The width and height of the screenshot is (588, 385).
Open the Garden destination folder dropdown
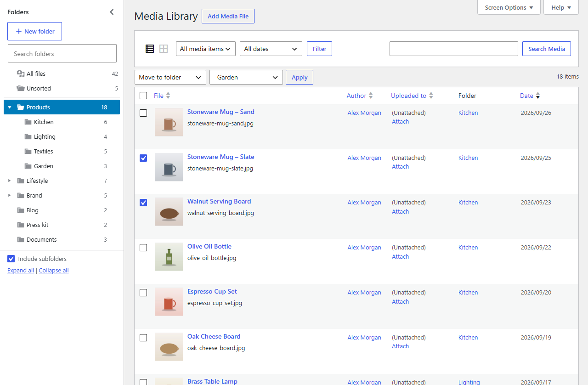tap(246, 77)
